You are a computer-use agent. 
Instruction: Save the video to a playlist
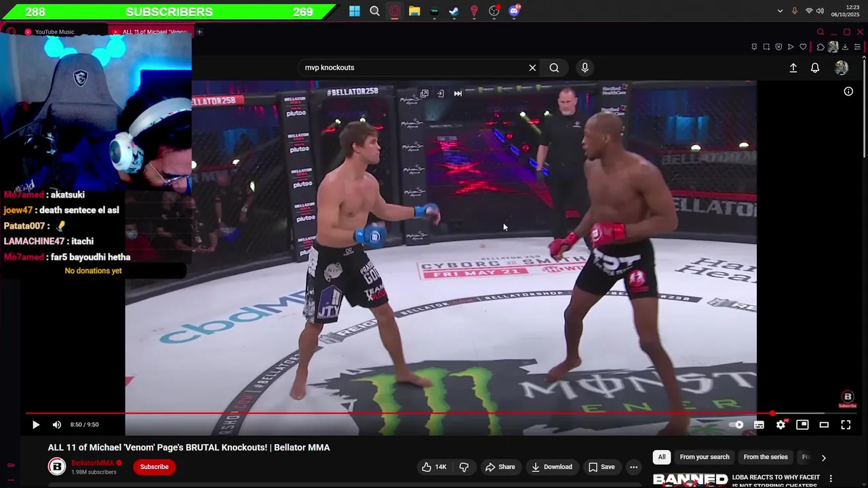pos(601,467)
